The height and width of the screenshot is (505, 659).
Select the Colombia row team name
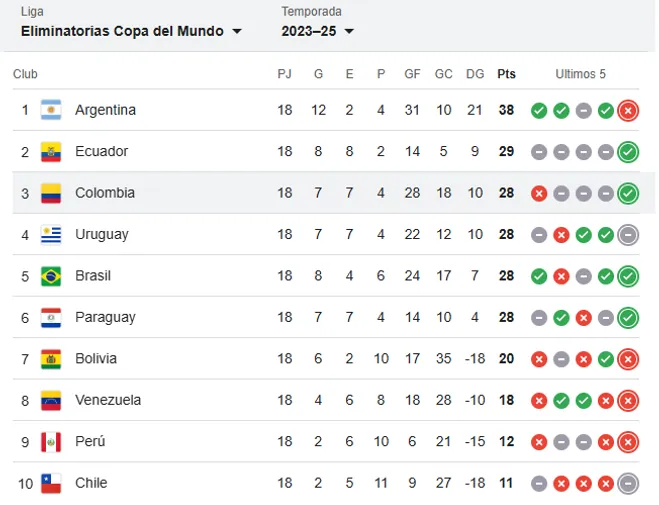[105, 193]
